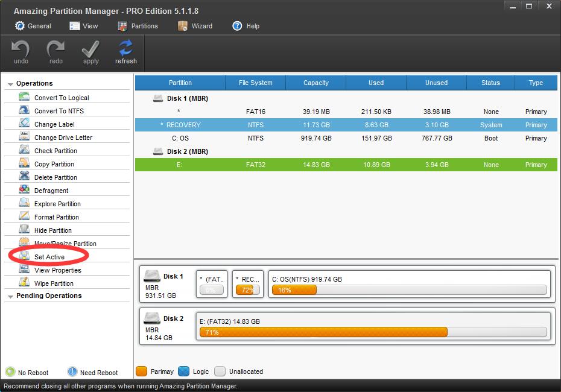Image resolution: width=561 pixels, height=392 pixels.
Task: Click the Boot status cell
Action: [x=491, y=138]
